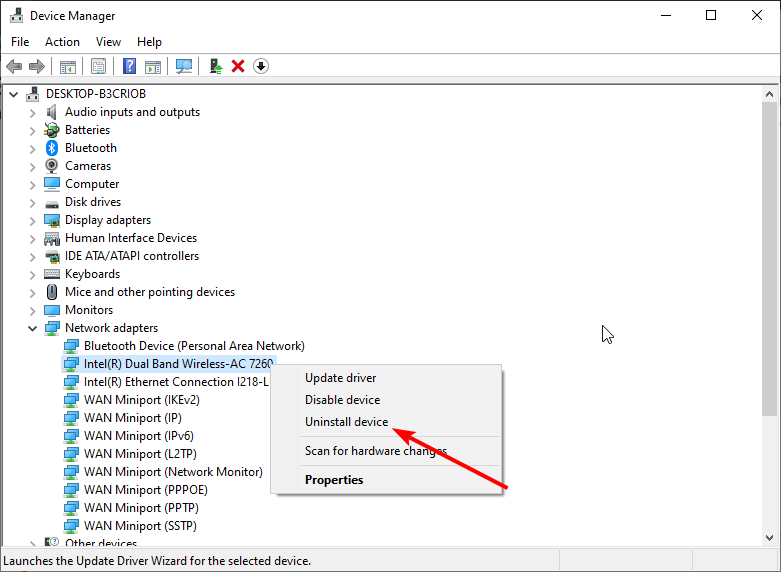
Task: Click the Disable device down-arrow icon
Action: tap(261, 66)
